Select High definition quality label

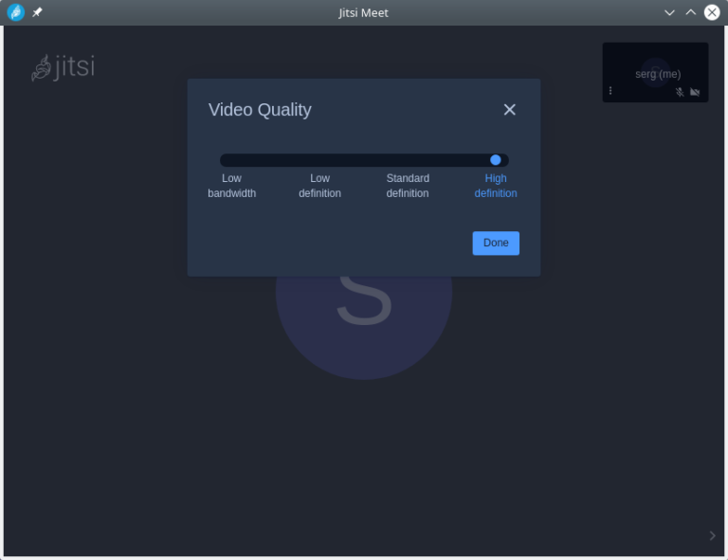tap(496, 186)
